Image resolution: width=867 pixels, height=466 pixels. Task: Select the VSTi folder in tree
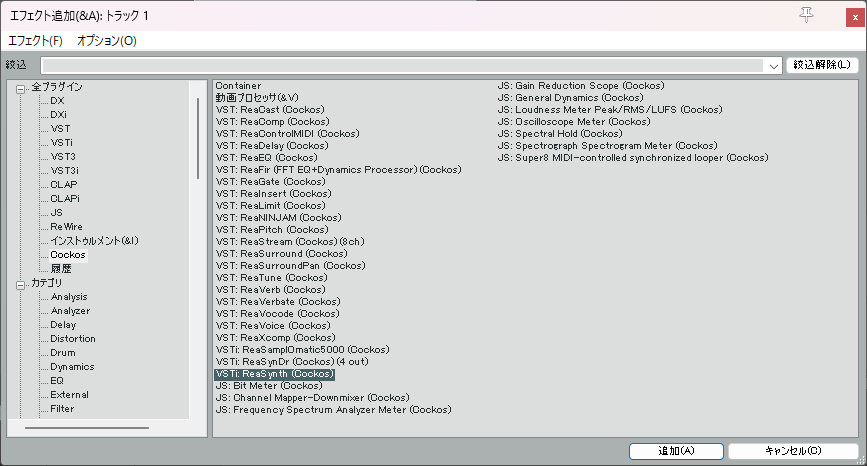click(61, 143)
